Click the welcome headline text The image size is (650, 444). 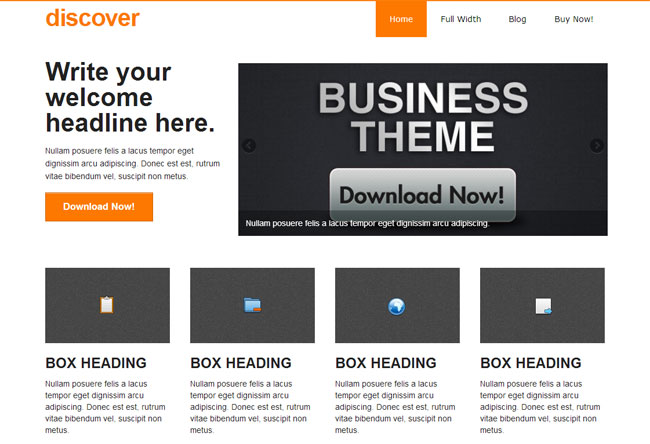point(130,97)
